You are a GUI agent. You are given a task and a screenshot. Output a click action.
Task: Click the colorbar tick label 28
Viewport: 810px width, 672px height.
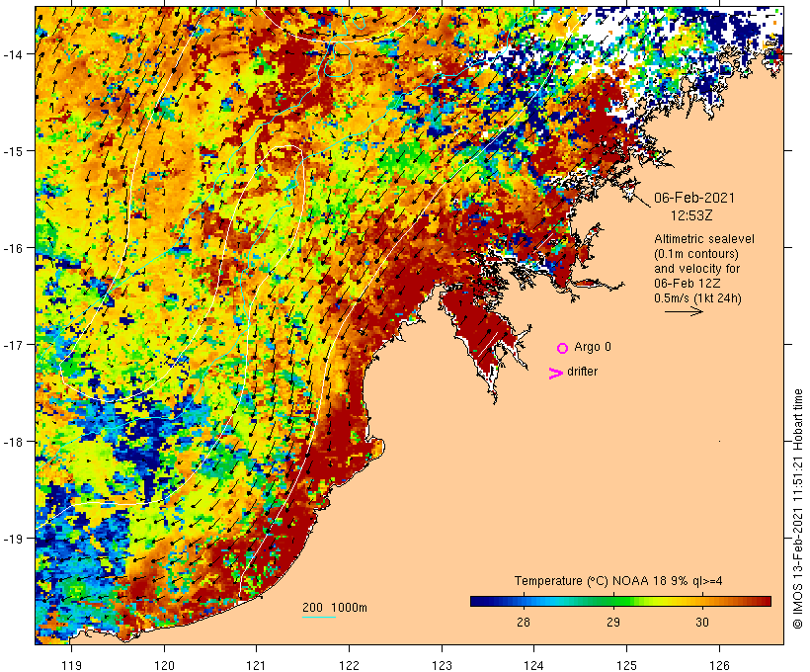pos(524,622)
